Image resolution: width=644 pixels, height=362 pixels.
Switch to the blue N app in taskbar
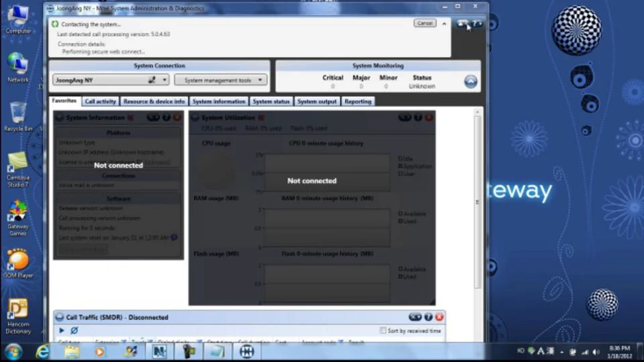pyautogui.click(x=159, y=352)
